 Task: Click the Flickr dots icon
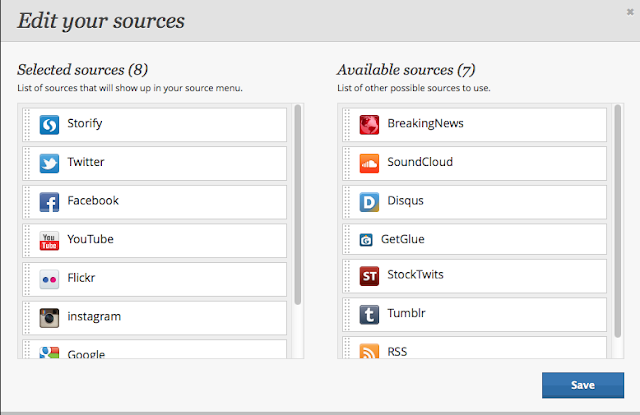[x=49, y=280]
